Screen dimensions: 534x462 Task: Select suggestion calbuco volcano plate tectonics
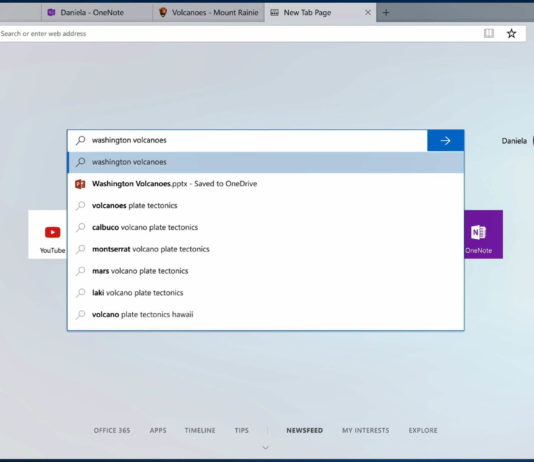[266, 227]
